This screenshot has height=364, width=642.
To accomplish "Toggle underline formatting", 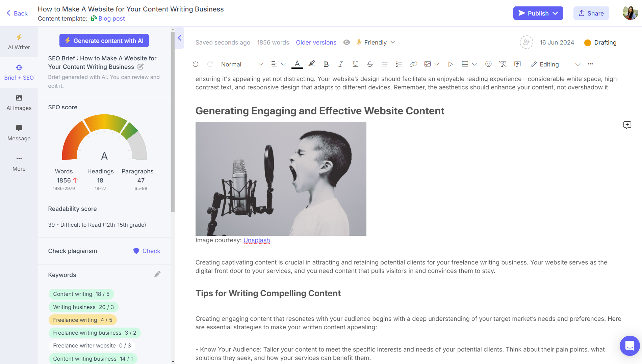I will [355, 64].
